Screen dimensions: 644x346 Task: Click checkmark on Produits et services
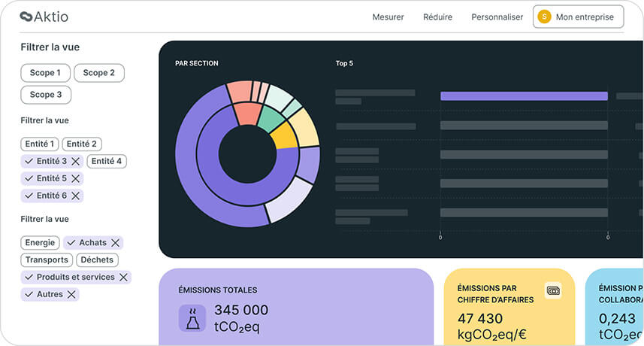pyautogui.click(x=29, y=278)
